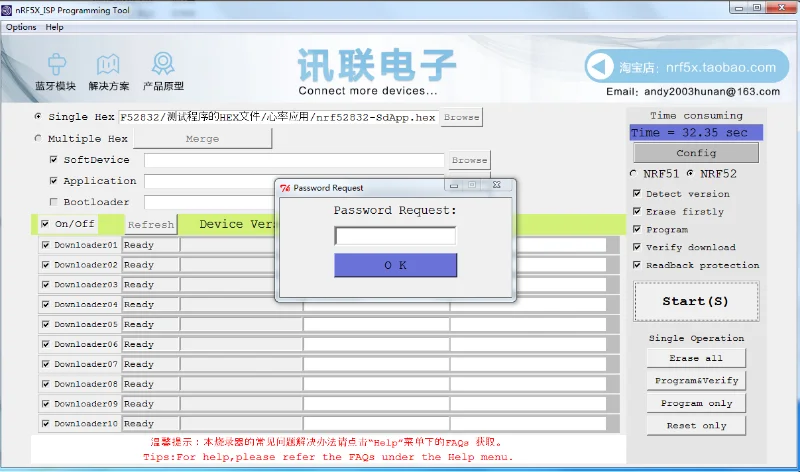Uncheck Downloader02 checkbox
The image size is (800, 472).
click(x=46, y=265)
